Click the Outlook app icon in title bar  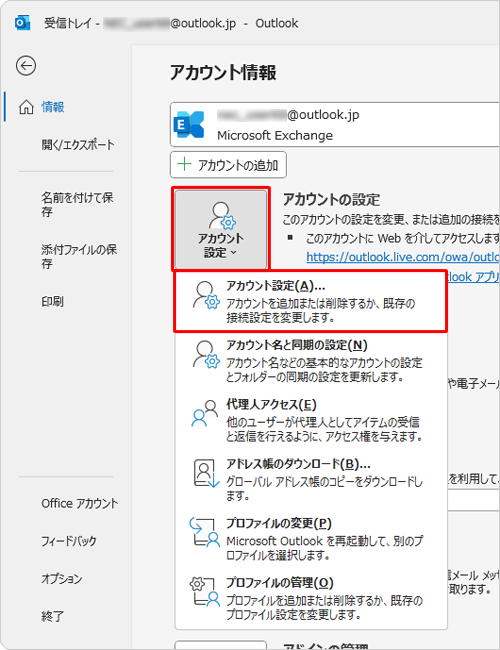(22, 23)
